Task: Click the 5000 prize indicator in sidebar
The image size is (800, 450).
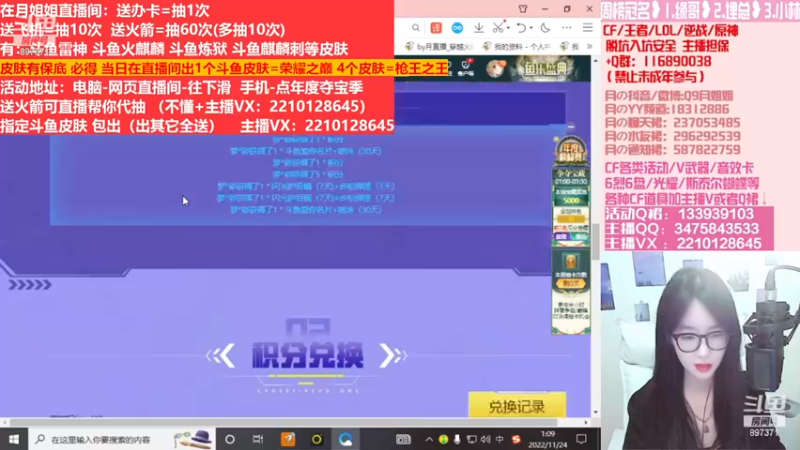Action: 571,201
